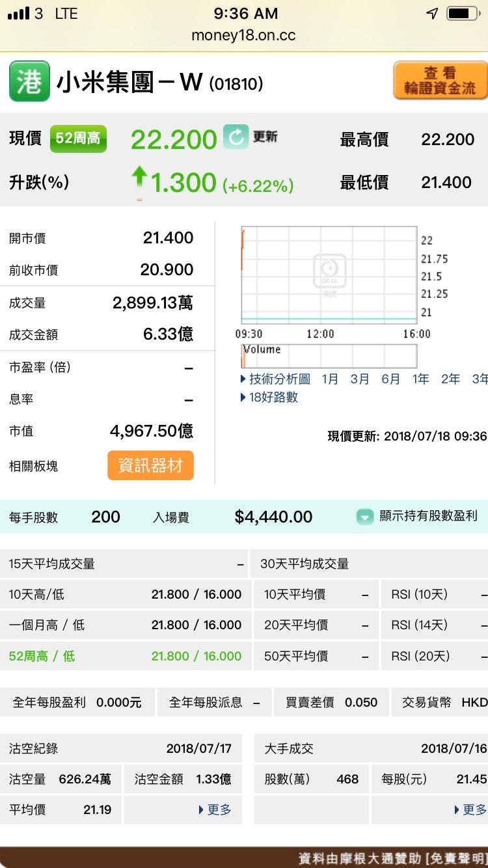488x868 pixels.
Task: Open the 資訊器材 sector button
Action: (x=150, y=466)
